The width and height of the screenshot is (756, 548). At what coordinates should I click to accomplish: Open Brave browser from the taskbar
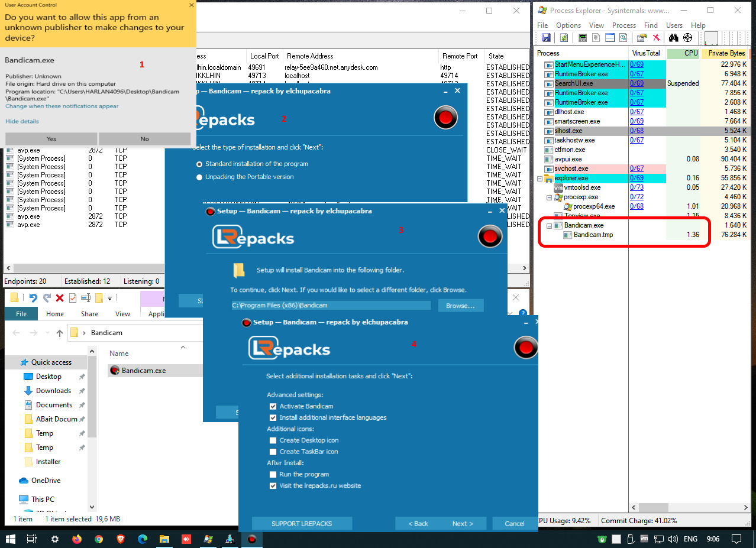(121, 539)
